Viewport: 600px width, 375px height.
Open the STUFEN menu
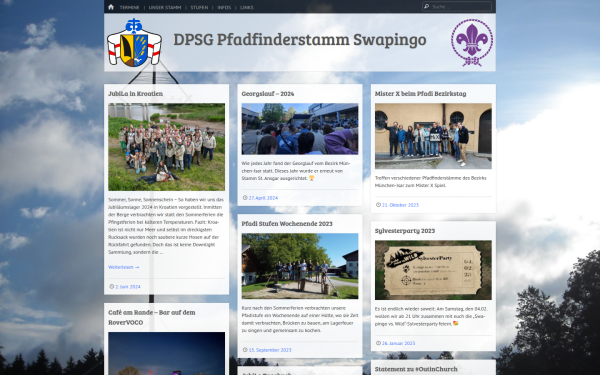(x=199, y=7)
